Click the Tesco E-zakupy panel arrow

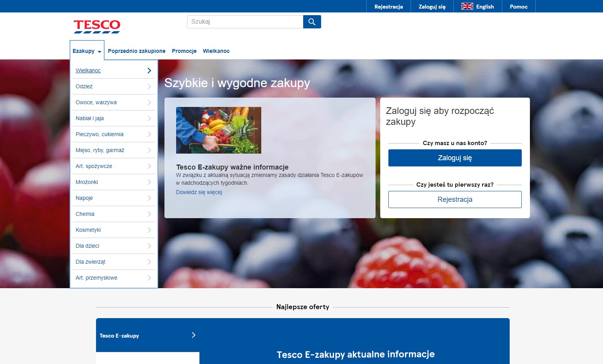[x=194, y=335]
